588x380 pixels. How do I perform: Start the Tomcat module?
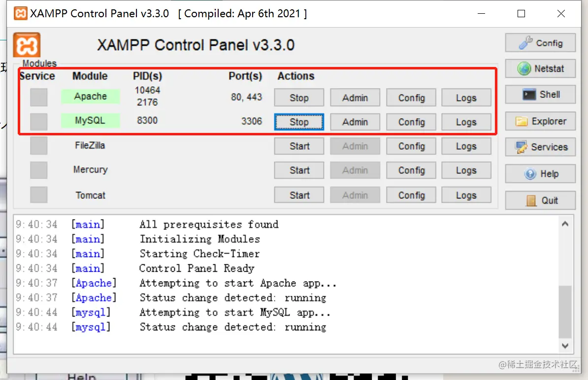[299, 195]
